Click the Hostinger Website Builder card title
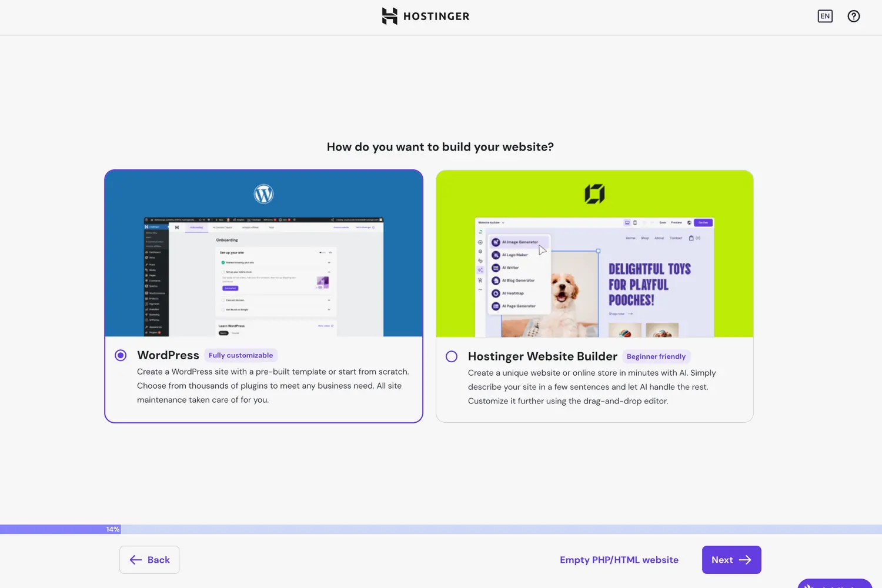Image resolution: width=882 pixels, height=588 pixels. pos(543,356)
